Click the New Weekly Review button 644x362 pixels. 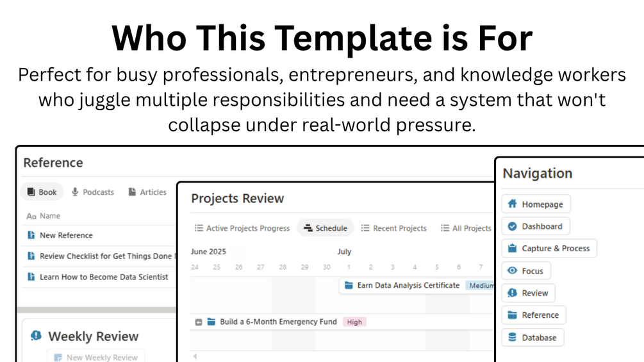pyautogui.click(x=96, y=357)
